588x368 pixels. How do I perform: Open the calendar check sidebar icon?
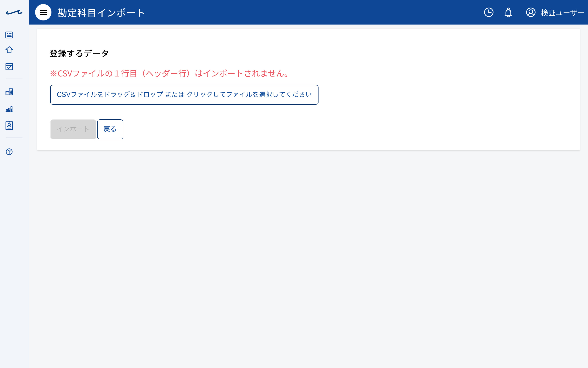9,66
